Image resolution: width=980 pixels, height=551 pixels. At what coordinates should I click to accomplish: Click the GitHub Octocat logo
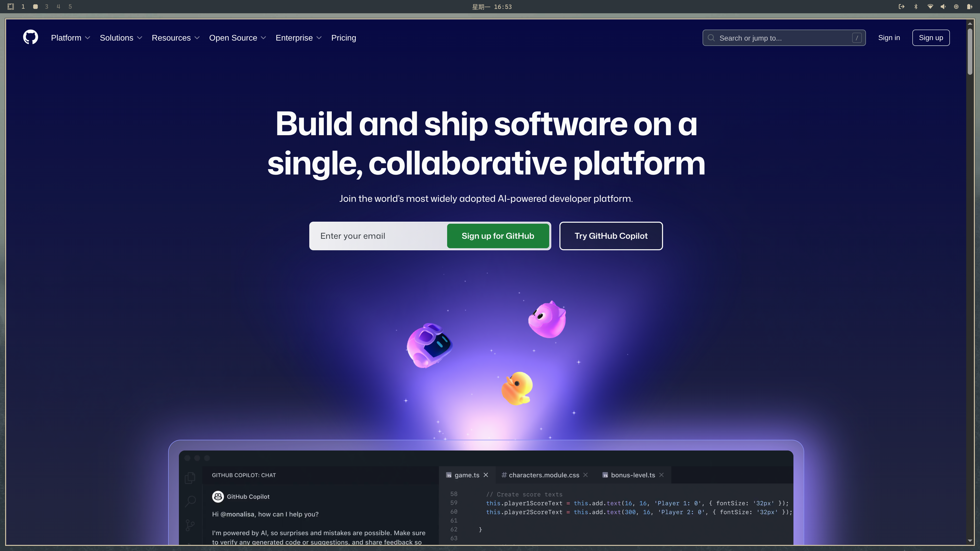click(x=30, y=37)
